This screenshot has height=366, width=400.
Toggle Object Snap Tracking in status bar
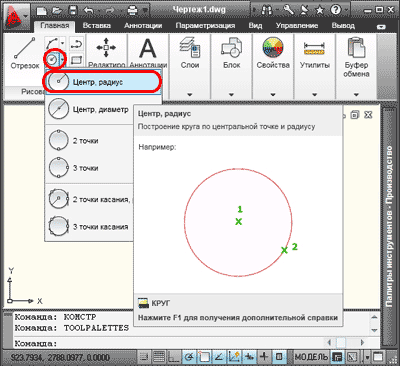(x=219, y=357)
